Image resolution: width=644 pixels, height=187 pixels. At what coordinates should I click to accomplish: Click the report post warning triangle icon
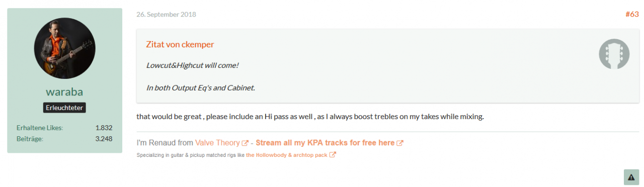point(631,177)
